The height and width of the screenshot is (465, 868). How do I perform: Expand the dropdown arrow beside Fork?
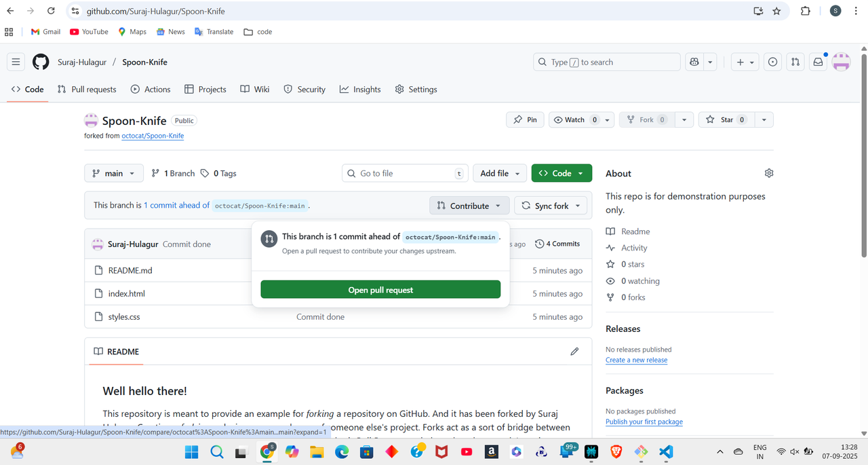point(684,119)
